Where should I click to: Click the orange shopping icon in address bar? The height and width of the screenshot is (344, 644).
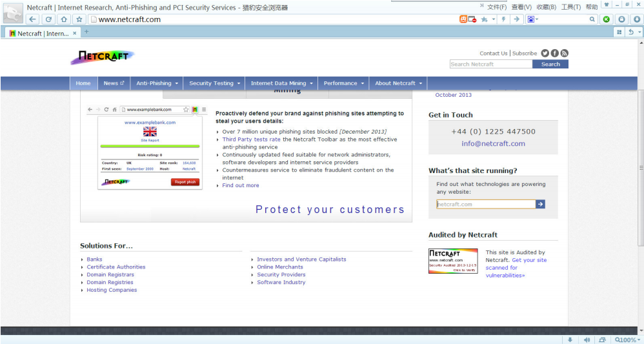[x=463, y=19]
